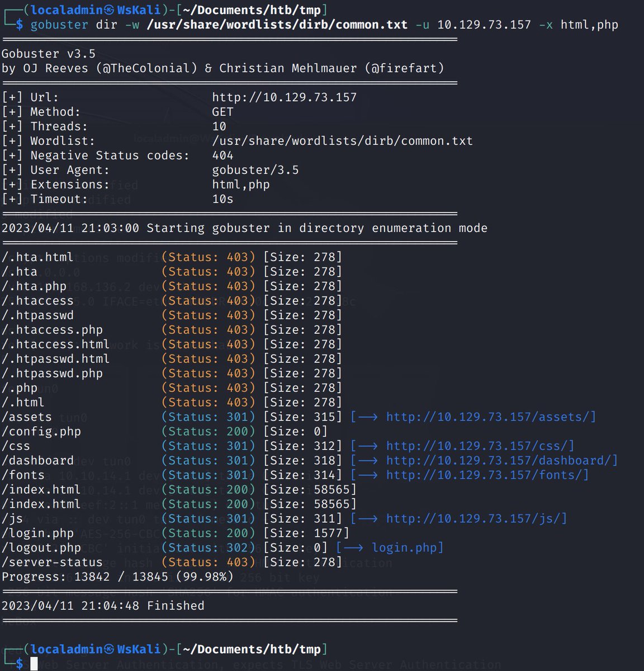The image size is (644, 671).
Task: Click the @TheColonial author handle
Action: pos(147,68)
